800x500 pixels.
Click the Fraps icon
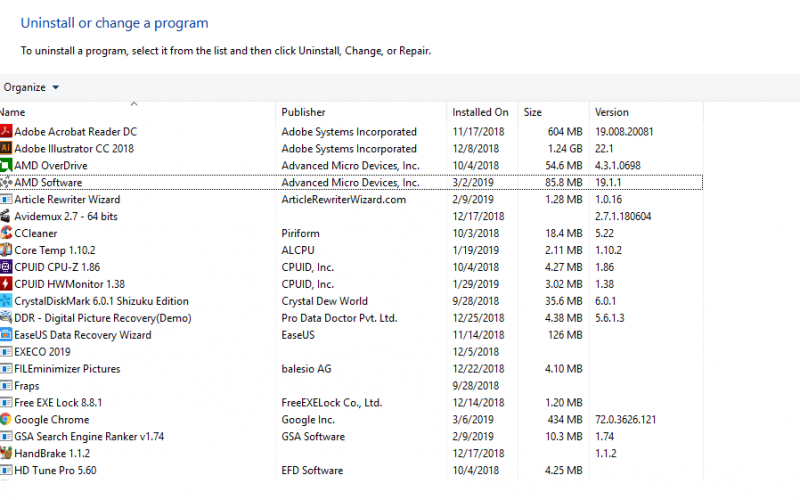coord(6,385)
